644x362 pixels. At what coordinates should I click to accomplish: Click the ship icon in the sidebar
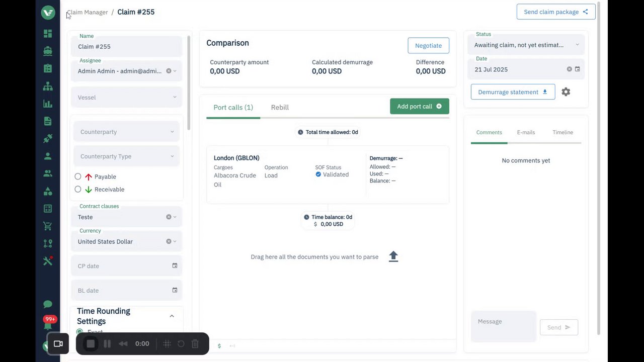[48, 51]
